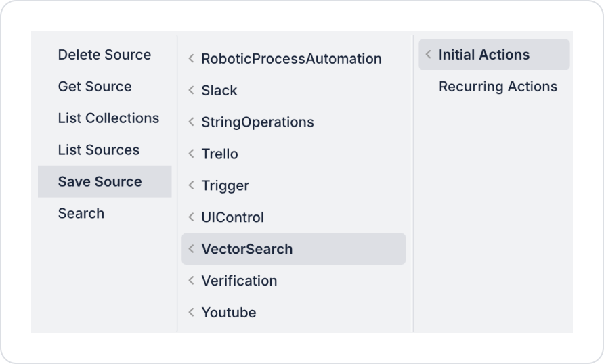Click the chevron next to Trello
The width and height of the screenshot is (604, 364).
(192, 154)
